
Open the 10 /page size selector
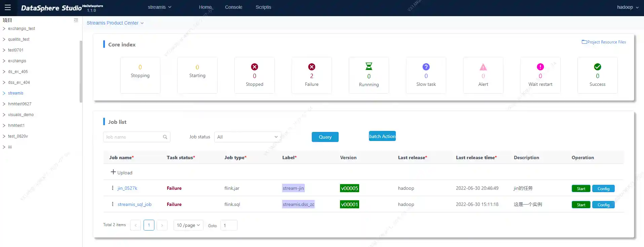click(x=188, y=225)
